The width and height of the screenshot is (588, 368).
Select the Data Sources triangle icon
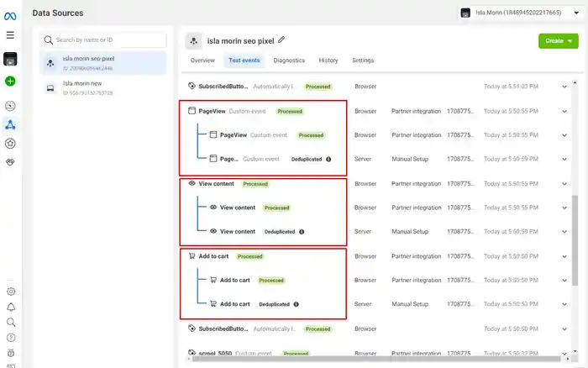tap(10, 124)
